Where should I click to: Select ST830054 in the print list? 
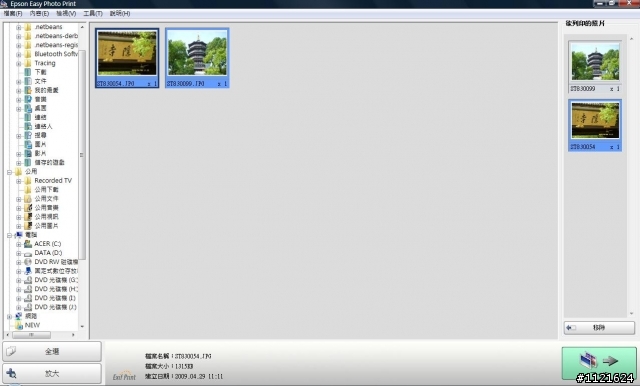pos(595,125)
